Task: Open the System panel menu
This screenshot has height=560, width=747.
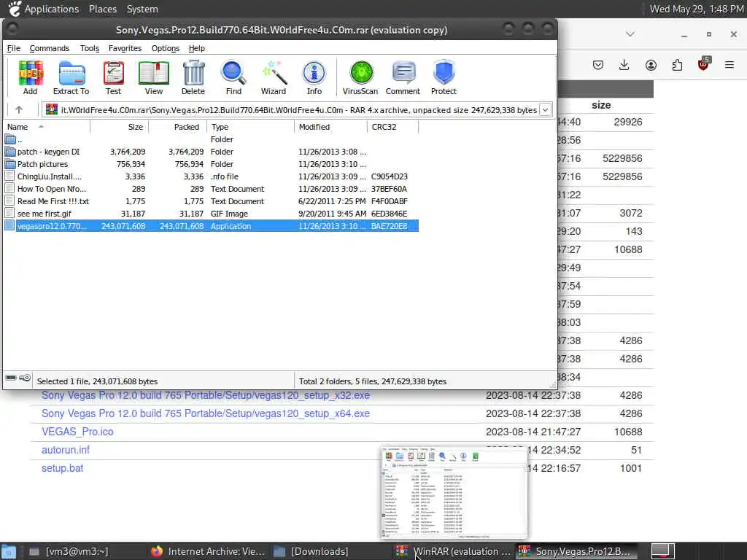Action: pos(142,9)
